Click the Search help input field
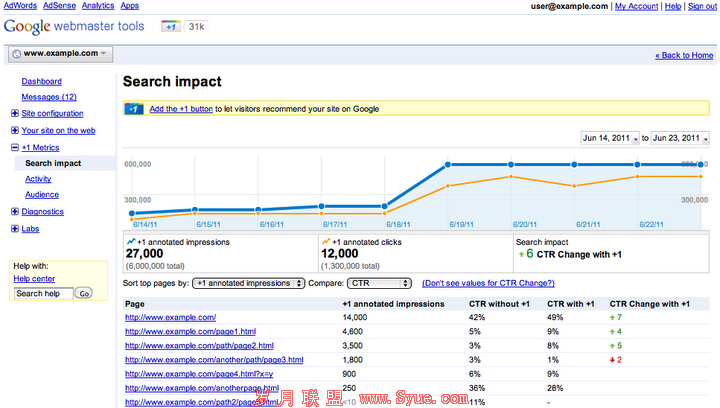Screen dimensions: 720x408 pos(44,294)
